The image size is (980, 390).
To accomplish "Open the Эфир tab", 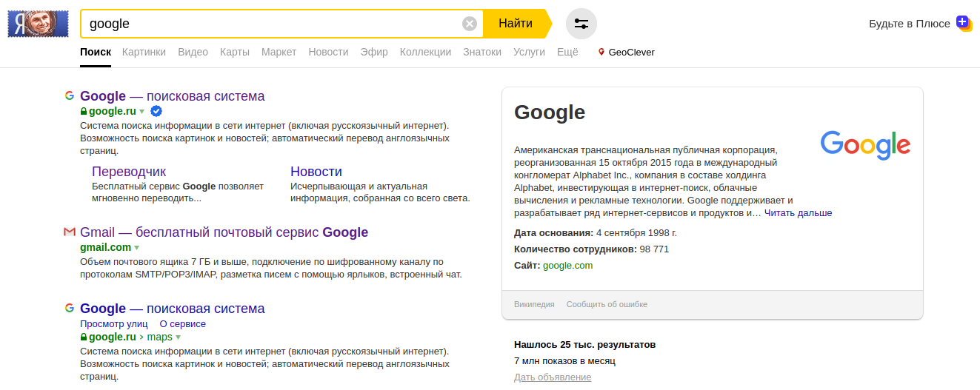I will coord(374,53).
